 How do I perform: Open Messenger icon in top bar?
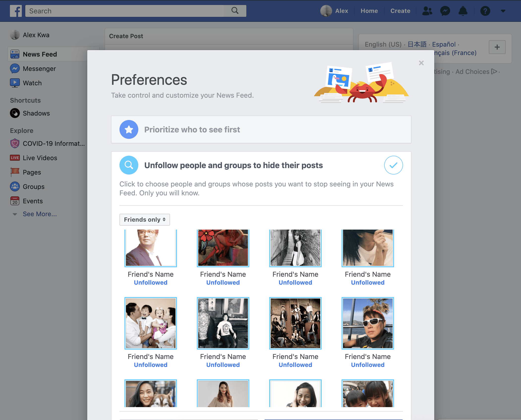(445, 11)
